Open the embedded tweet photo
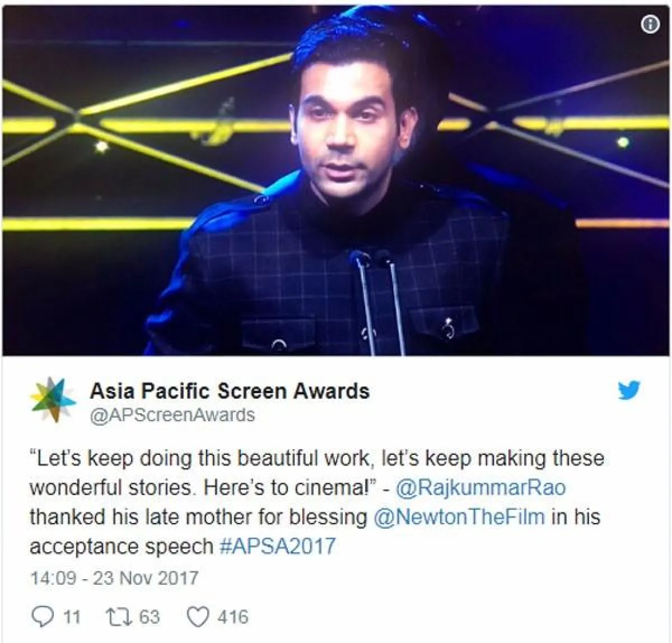 tap(336, 180)
